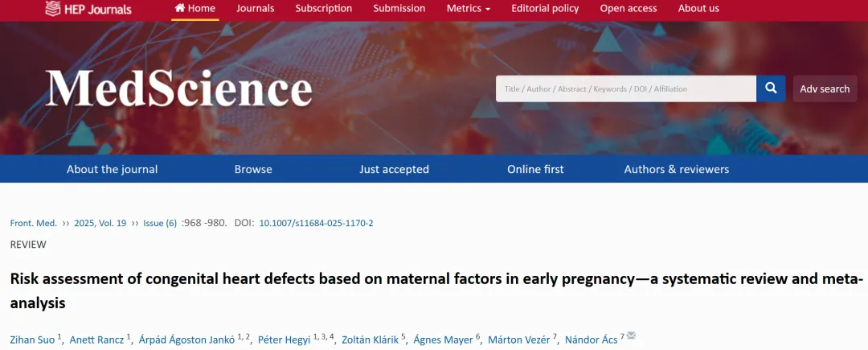The width and height of the screenshot is (868, 350).
Task: Click the house icon in the Home tab
Action: pos(180,8)
